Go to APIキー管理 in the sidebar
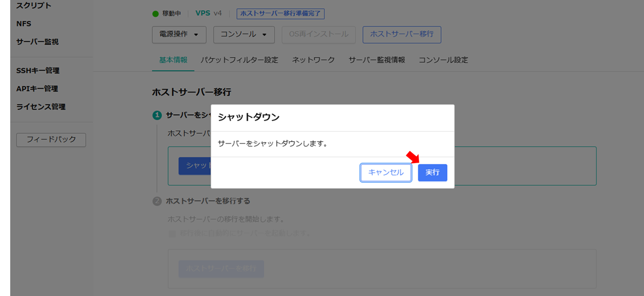Screen dimensions: 644x296 click(x=37, y=89)
